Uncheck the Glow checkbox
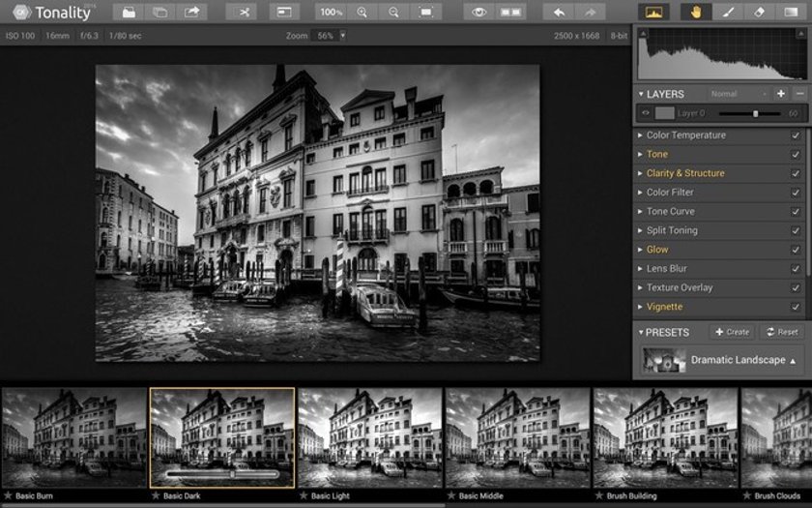Screen dimensions: 812x508 click(796, 250)
